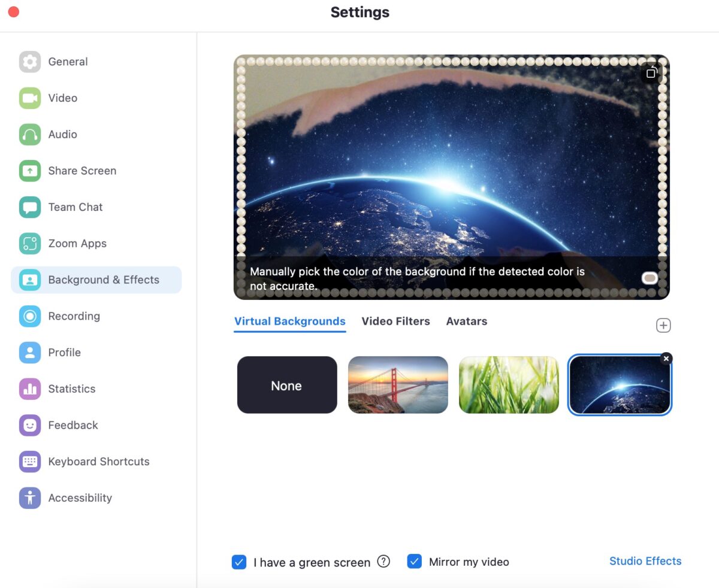Choose the green grass background
The width and height of the screenshot is (719, 588).
pyautogui.click(x=509, y=385)
